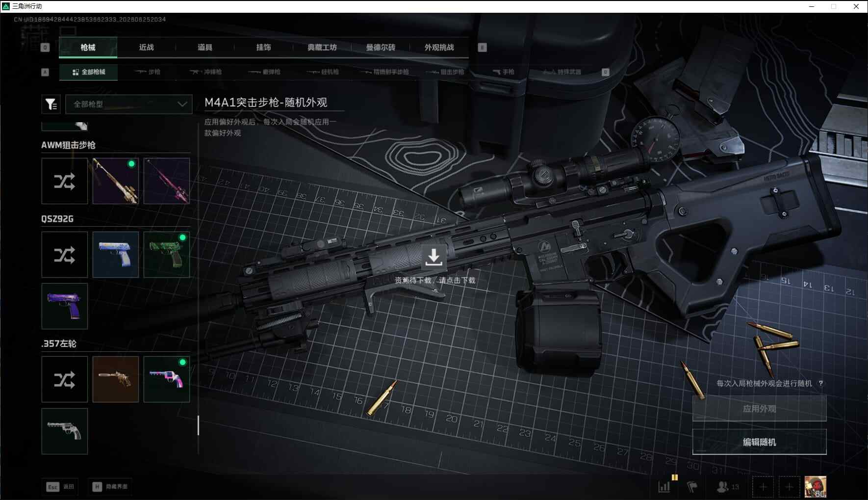Image resolution: width=868 pixels, height=500 pixels.
Task: Click the D key next-category icon
Action: (605, 72)
